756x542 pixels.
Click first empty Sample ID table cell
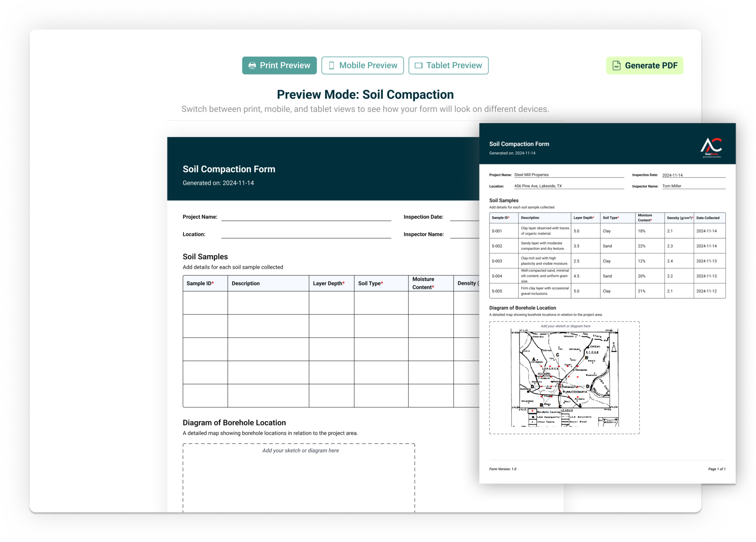205,303
